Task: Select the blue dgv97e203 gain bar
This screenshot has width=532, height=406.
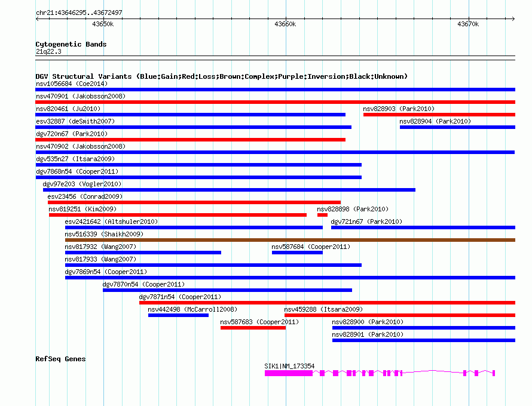Action: (x=230, y=190)
